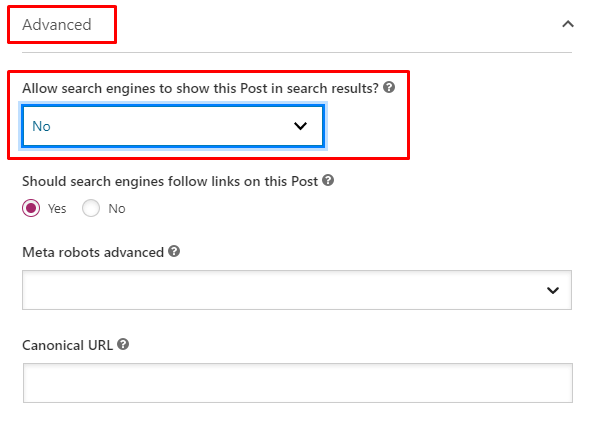This screenshot has height=423, width=591.
Task: Click the 'Yes' radio label text
Action: click(57, 208)
